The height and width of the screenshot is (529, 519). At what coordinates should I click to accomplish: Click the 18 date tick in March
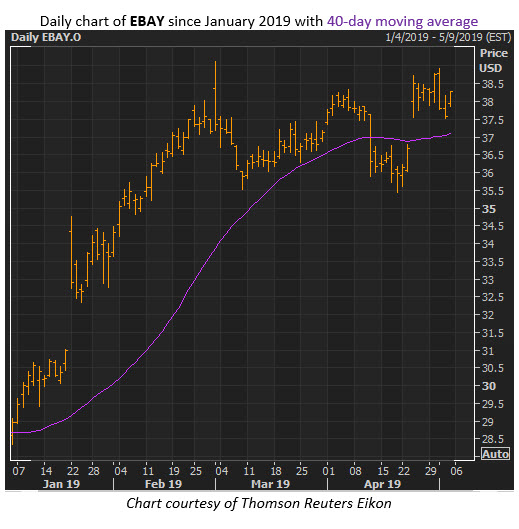276,471
